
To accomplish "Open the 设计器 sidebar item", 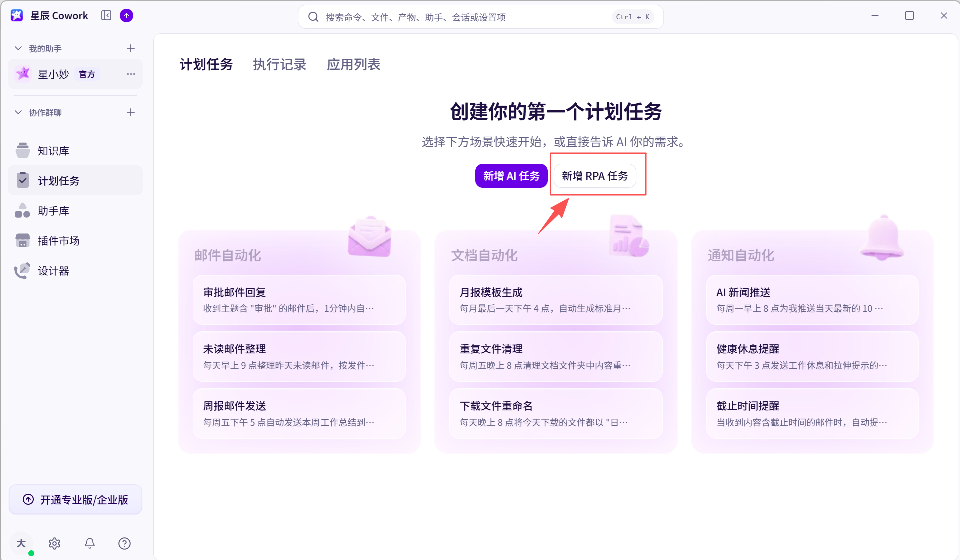I will (75, 270).
